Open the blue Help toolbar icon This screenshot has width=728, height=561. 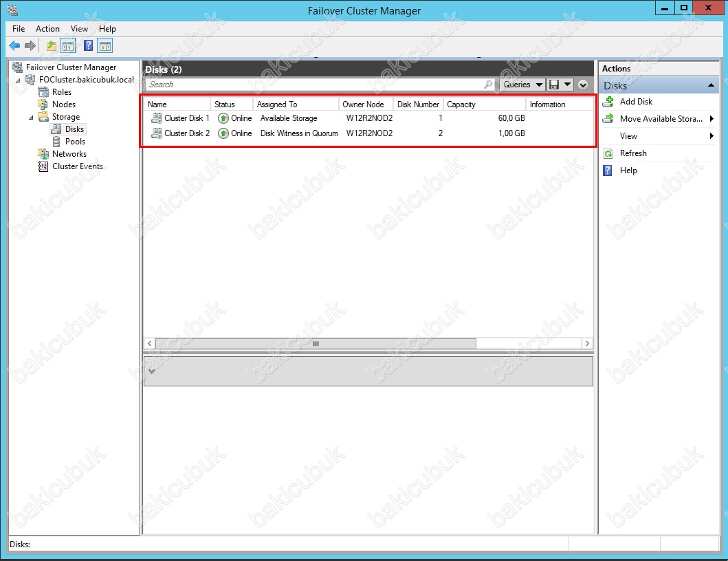click(88, 45)
